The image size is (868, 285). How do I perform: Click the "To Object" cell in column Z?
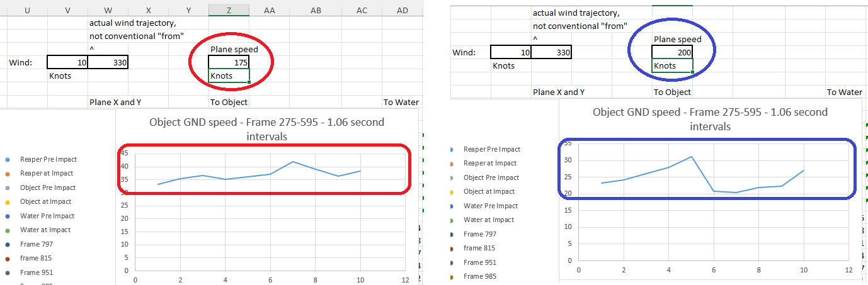(x=229, y=102)
